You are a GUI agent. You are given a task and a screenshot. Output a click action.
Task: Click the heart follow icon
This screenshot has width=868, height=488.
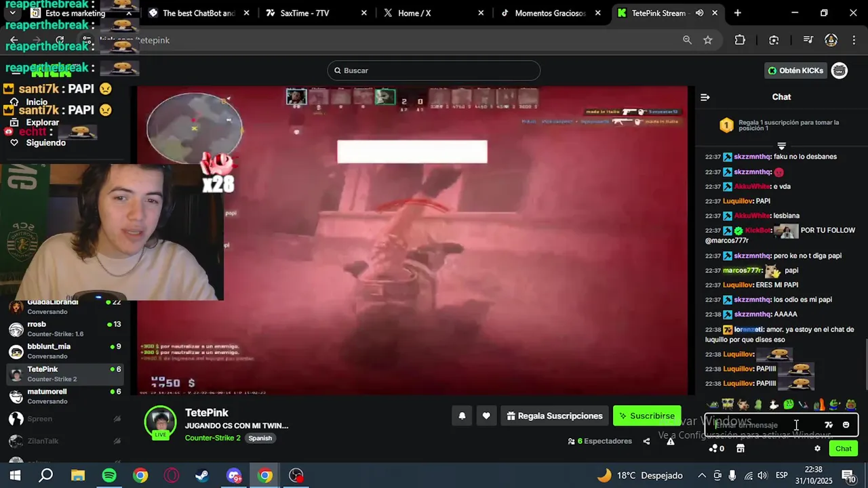pos(486,416)
